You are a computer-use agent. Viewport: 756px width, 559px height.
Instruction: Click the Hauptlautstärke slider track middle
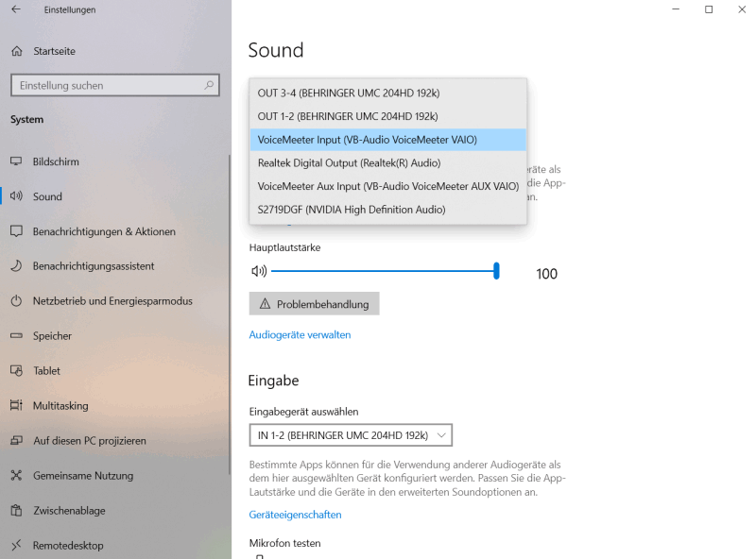(x=384, y=271)
